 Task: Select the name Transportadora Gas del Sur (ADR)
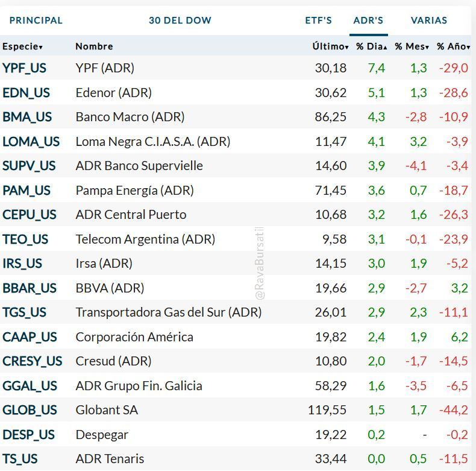pos(169,312)
